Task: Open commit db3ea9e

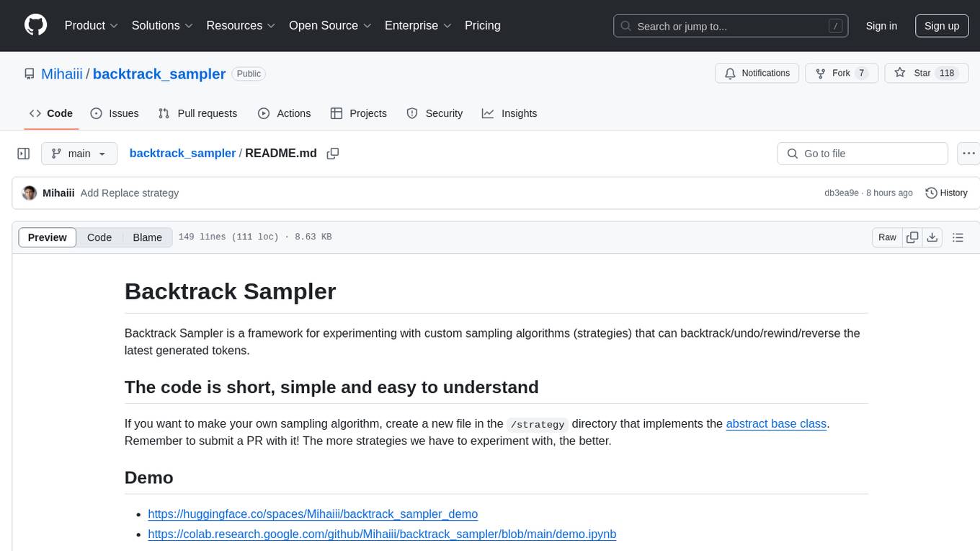Action: [842, 193]
